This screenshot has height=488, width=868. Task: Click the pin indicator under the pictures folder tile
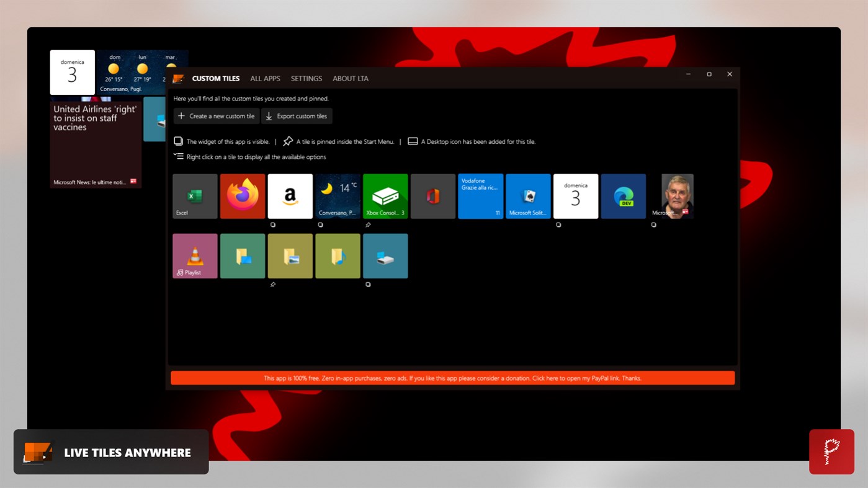tap(273, 284)
